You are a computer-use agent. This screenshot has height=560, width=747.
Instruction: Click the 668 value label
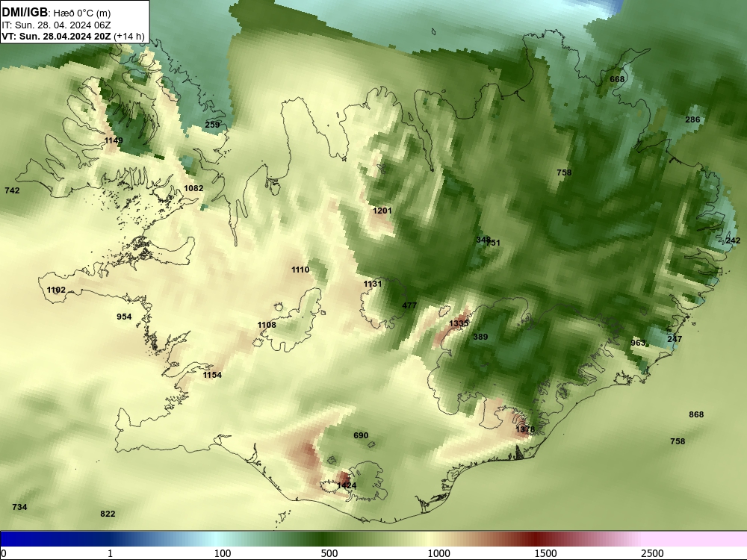click(617, 79)
